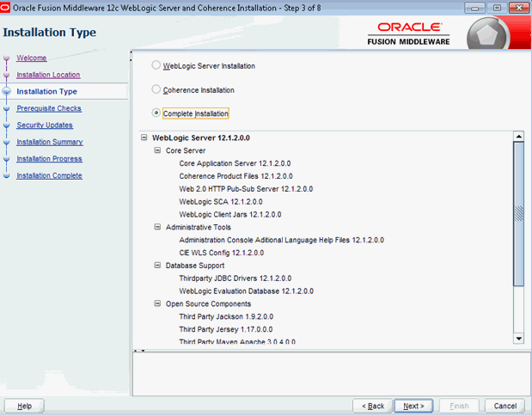Select CIE WLS Config 12.1.2.0.0 row
532x416 pixels.
(x=222, y=253)
